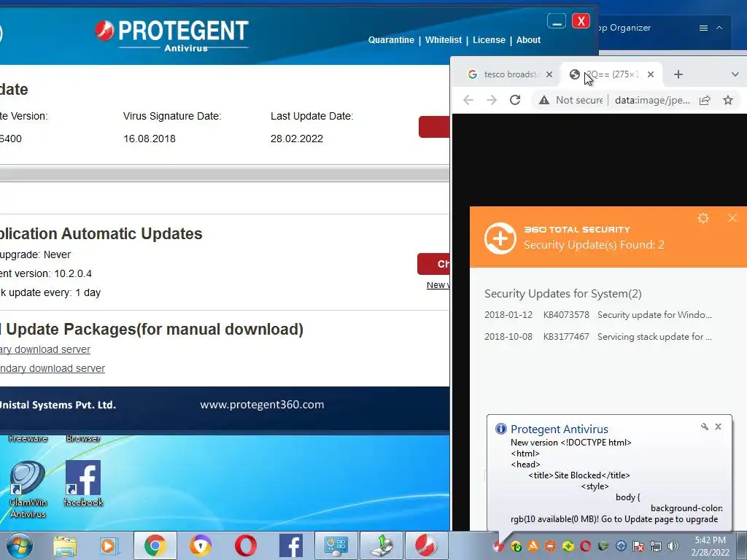
Task: Select the KB4073578 security update row
Action: [598, 315]
